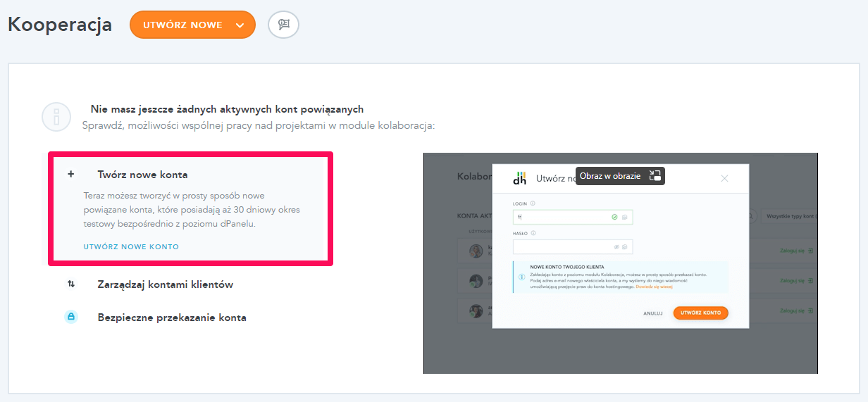The image size is (868, 402).
Task: Click the "Kooperacja" page heading
Action: coord(60,25)
